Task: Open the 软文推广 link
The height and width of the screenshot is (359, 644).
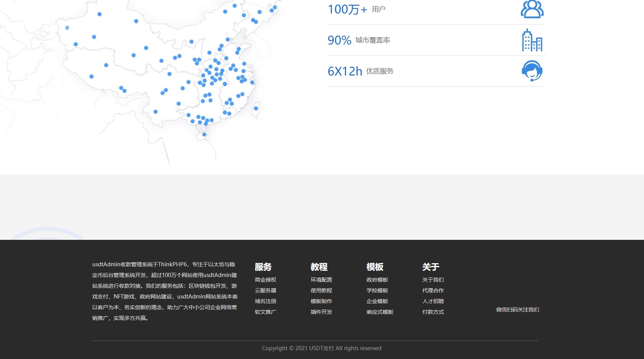Action: coord(266,312)
